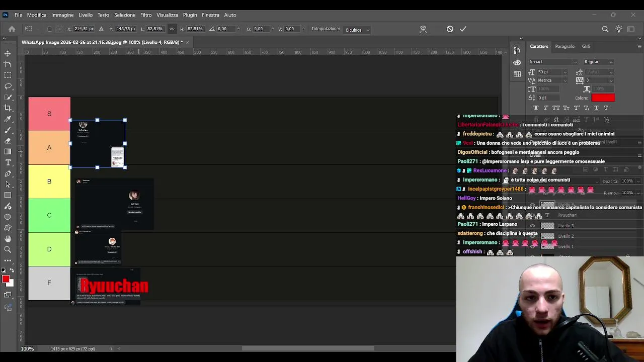
Task: Switch to the Paragrafo tab
Action: (x=565, y=46)
